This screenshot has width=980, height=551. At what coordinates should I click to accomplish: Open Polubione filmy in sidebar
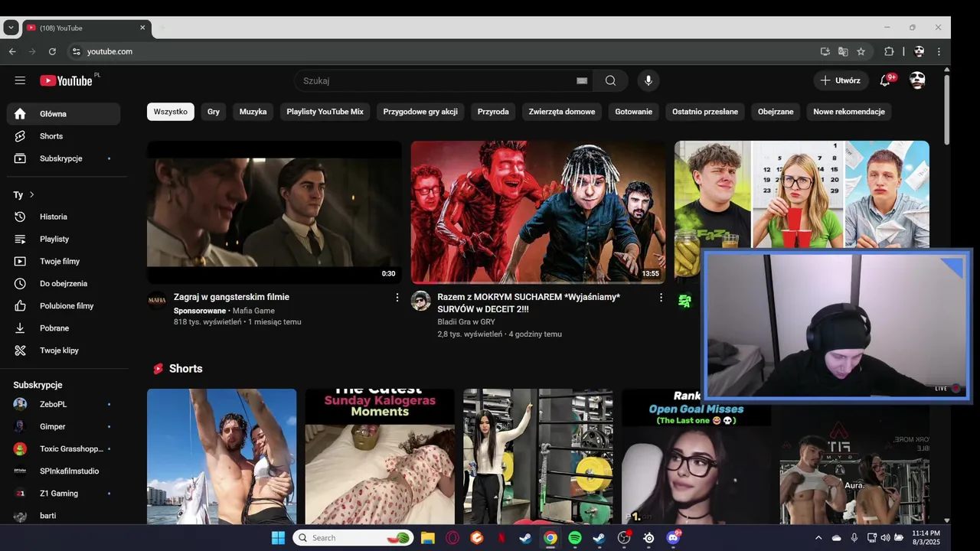64,305
